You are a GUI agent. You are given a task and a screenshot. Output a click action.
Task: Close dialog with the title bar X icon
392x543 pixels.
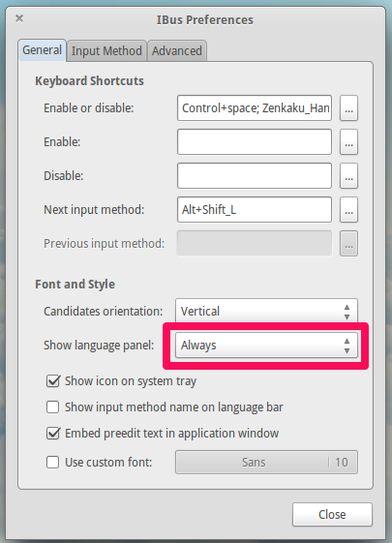coord(19,18)
